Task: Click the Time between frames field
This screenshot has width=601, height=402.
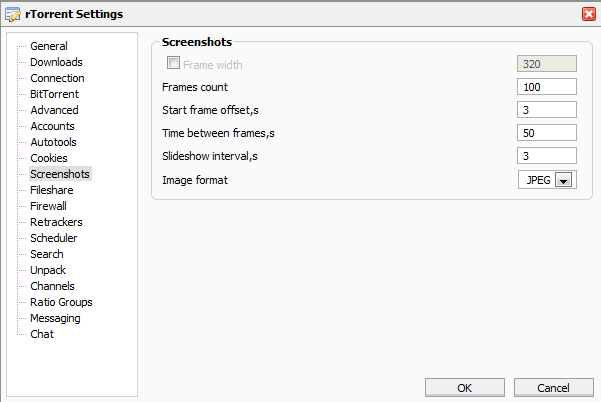Action: pos(547,133)
